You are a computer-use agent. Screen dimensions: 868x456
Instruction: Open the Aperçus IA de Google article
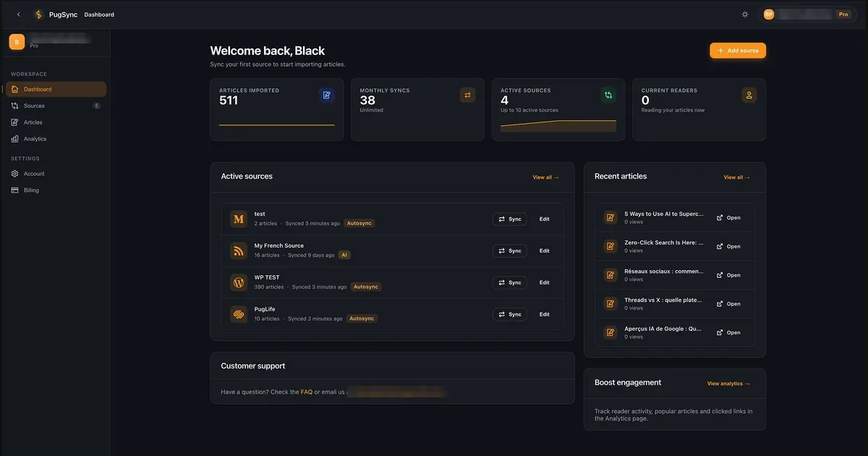(728, 333)
